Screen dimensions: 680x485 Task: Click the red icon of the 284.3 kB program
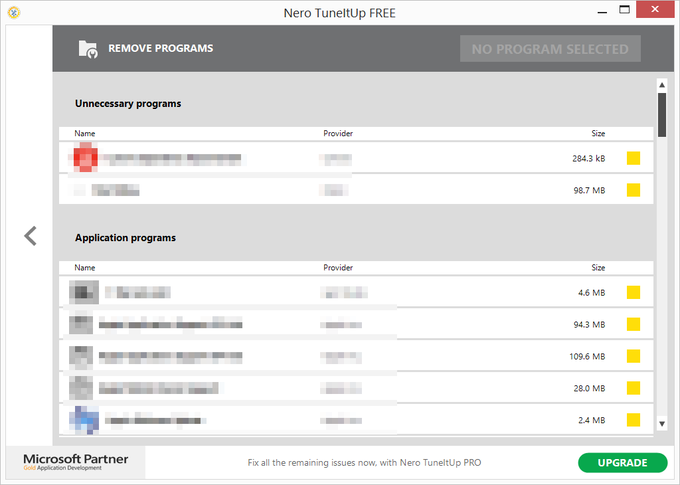click(86, 158)
